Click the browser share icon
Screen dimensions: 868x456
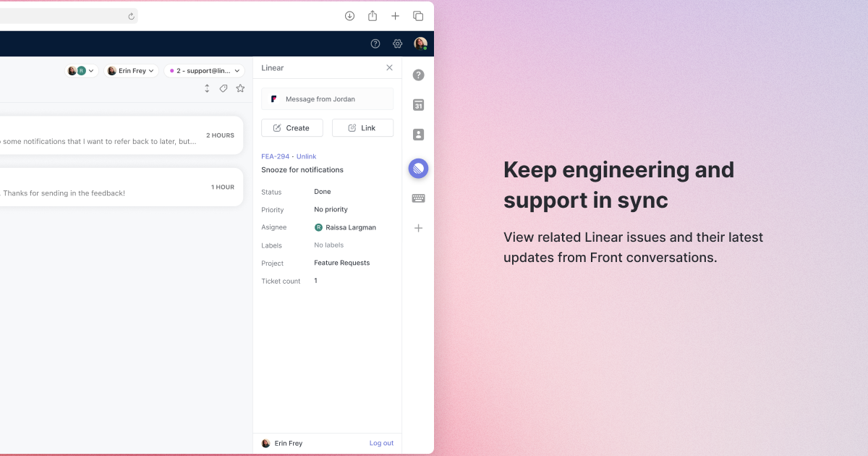click(x=373, y=16)
